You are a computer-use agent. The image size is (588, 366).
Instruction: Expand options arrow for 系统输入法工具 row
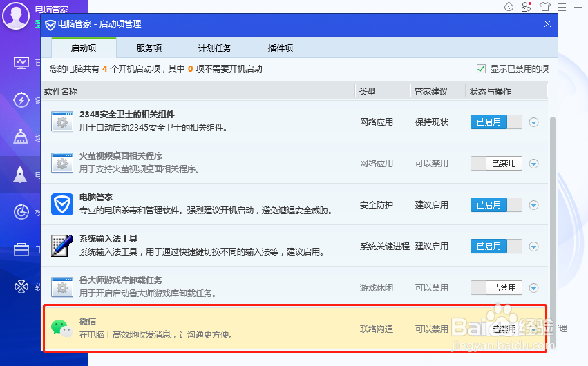pos(533,247)
